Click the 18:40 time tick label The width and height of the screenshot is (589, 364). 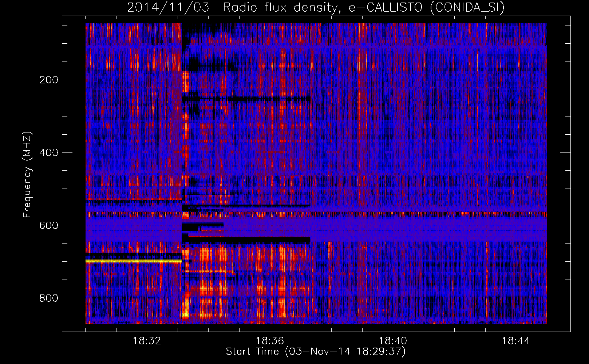(393, 341)
